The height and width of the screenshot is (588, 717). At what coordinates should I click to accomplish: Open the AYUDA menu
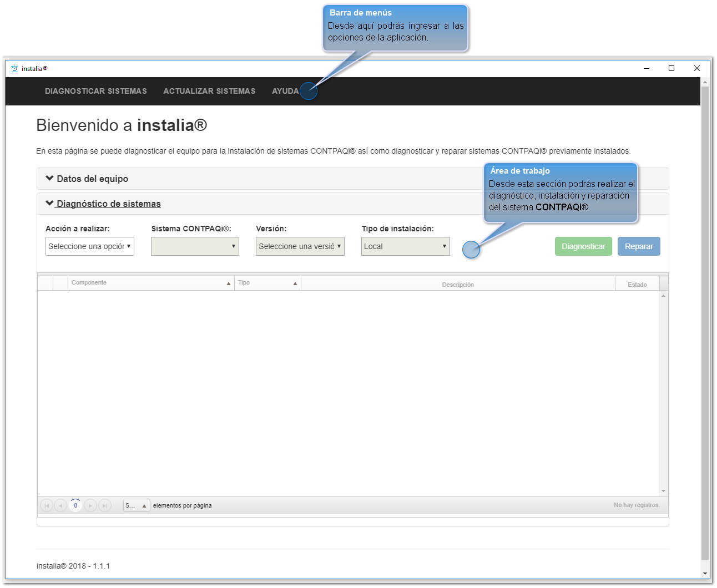[285, 91]
